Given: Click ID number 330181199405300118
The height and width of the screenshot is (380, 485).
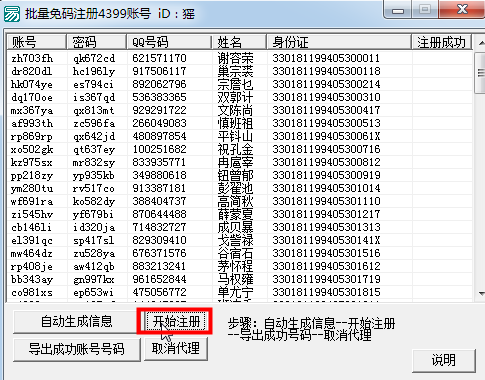Looking at the screenshot, I should 326,71.
